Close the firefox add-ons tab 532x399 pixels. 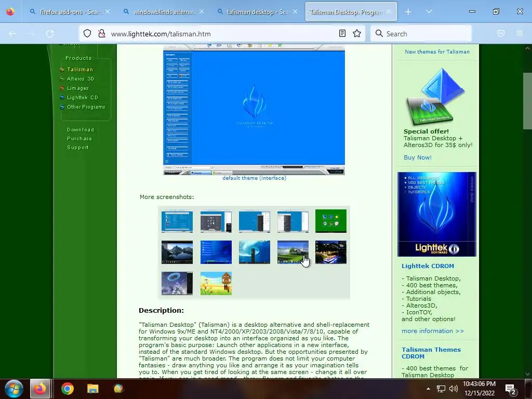coord(108,11)
